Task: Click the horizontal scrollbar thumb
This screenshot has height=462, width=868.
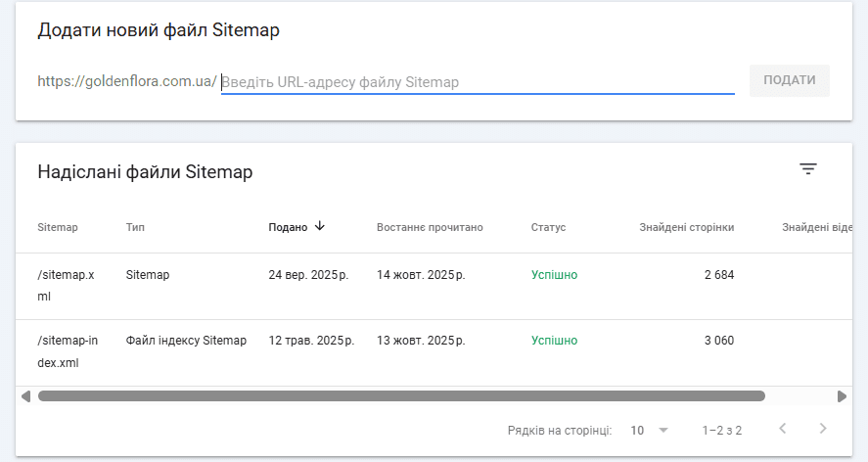Action: click(x=401, y=396)
